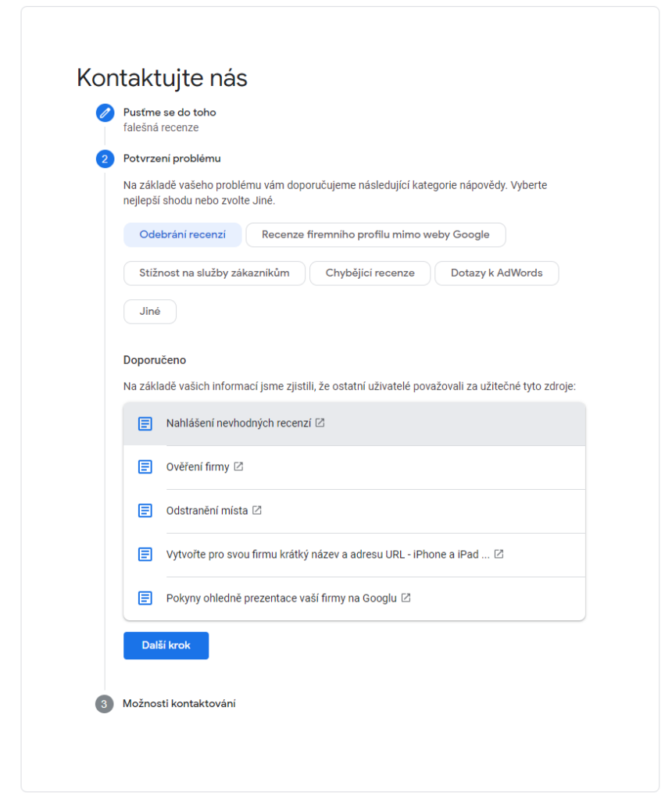Click the document icon next to 'Odstranění místa'

click(x=145, y=510)
